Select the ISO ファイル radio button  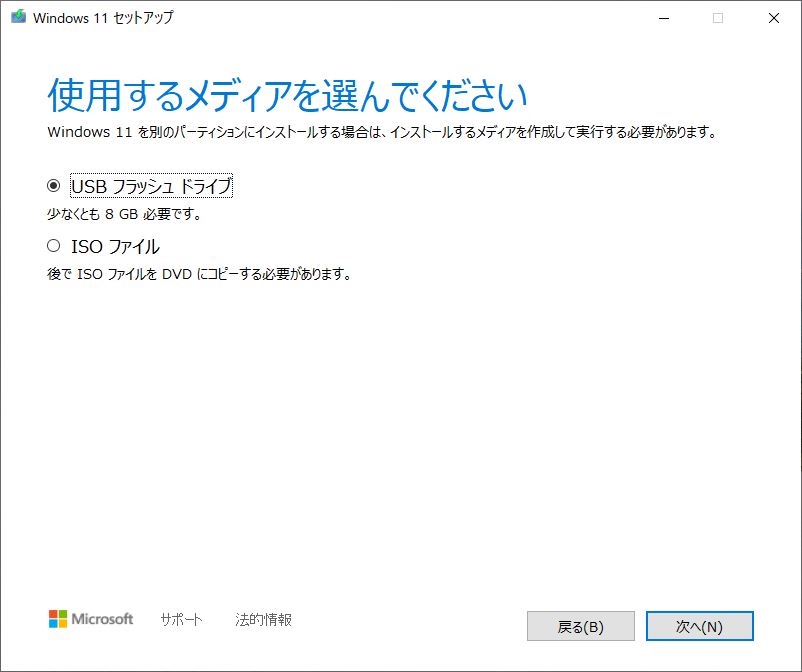[x=53, y=246]
